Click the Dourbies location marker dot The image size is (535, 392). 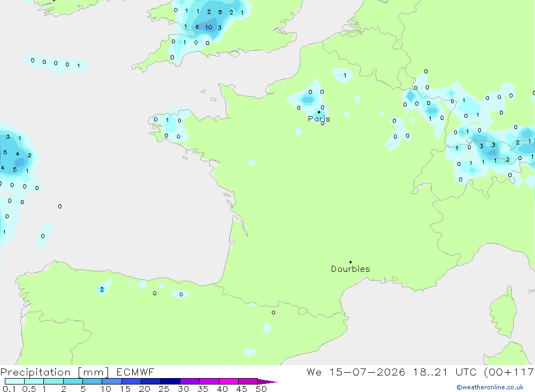[350, 262]
